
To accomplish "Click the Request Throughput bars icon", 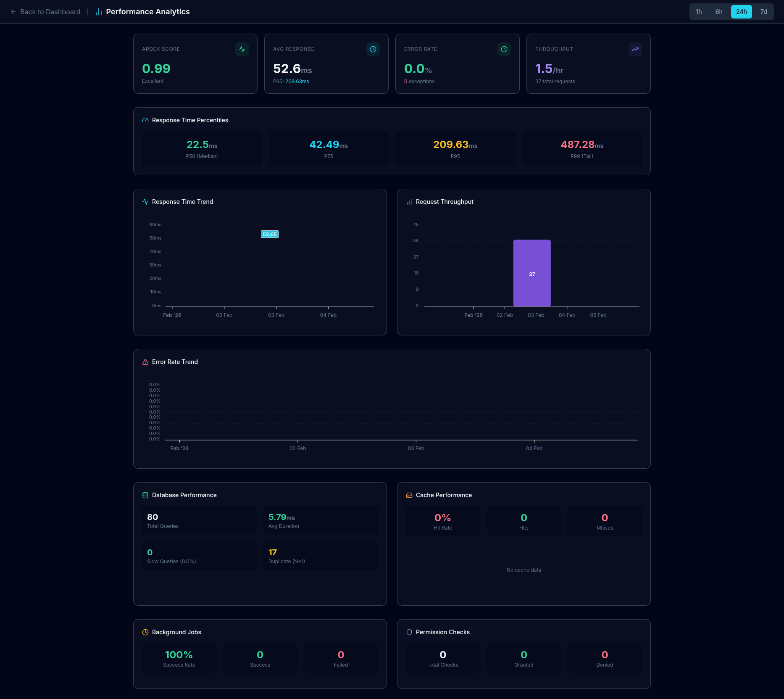I will click(409, 202).
